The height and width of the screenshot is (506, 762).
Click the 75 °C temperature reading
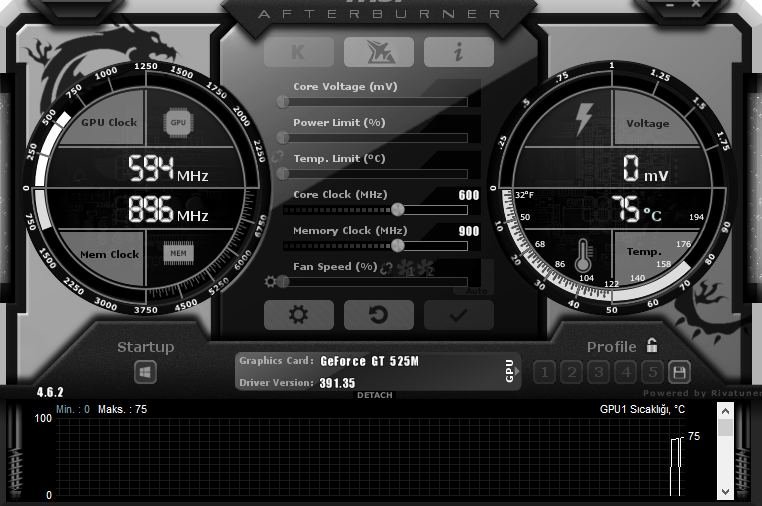pos(637,209)
